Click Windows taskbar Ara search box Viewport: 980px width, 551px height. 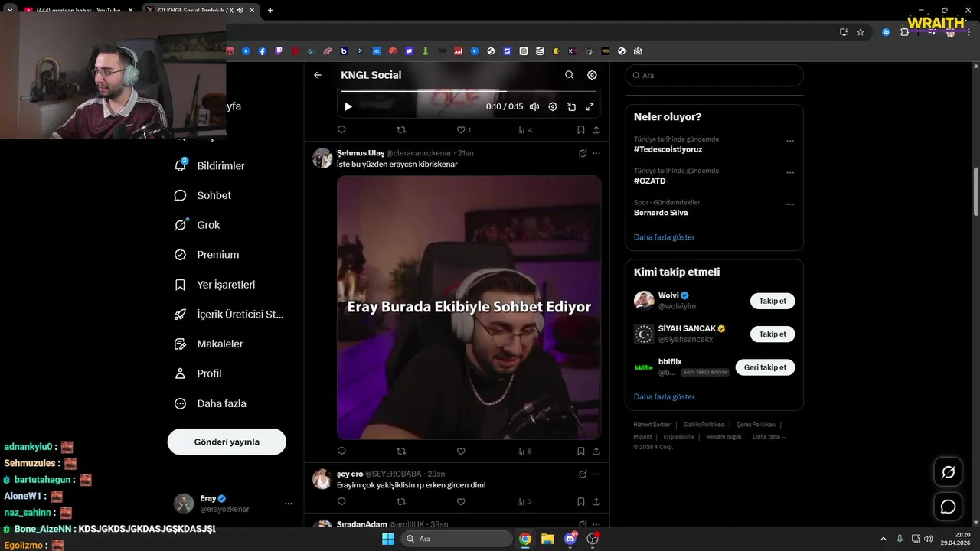coord(457,539)
